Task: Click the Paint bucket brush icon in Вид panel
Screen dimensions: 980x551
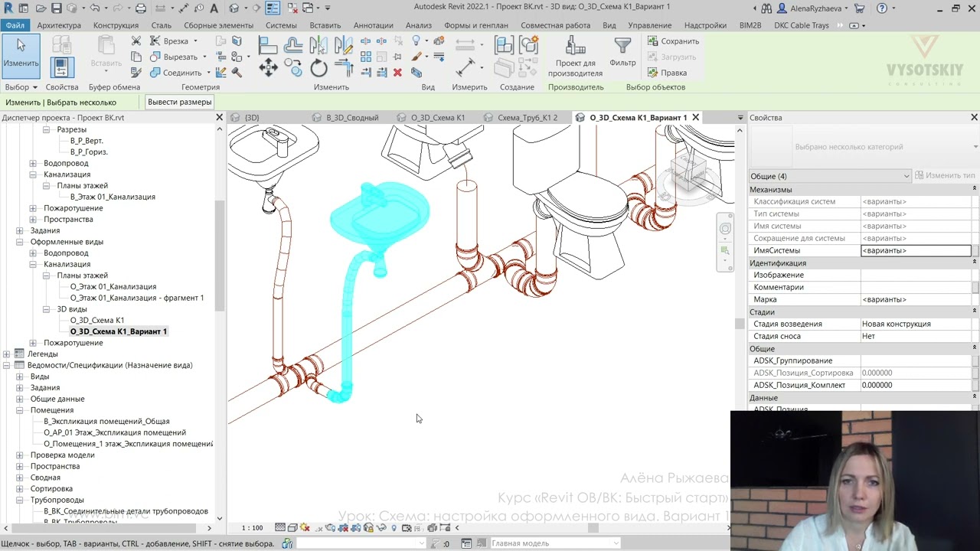Action: 416,57
